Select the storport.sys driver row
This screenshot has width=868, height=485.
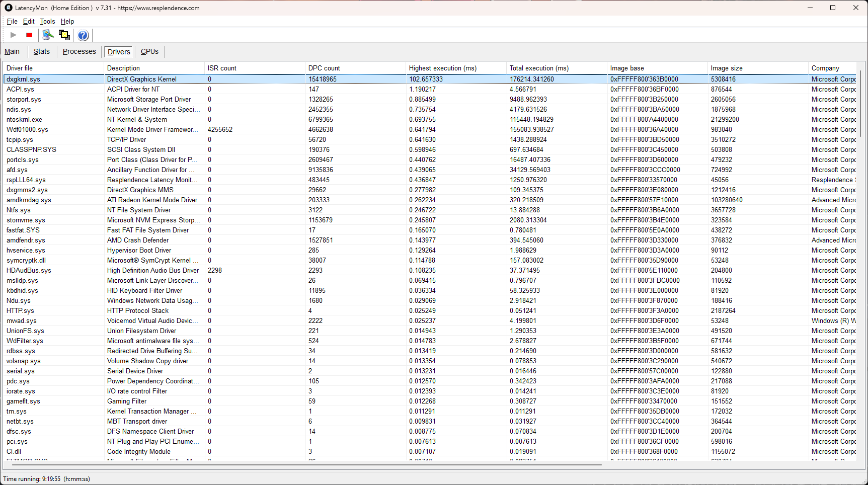click(430, 99)
